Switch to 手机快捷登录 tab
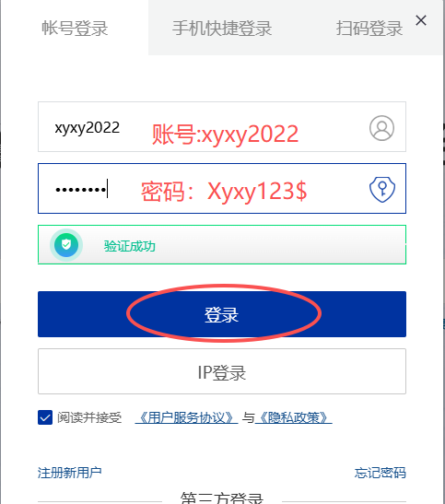Viewport: 445px width, 504px height. point(222,28)
